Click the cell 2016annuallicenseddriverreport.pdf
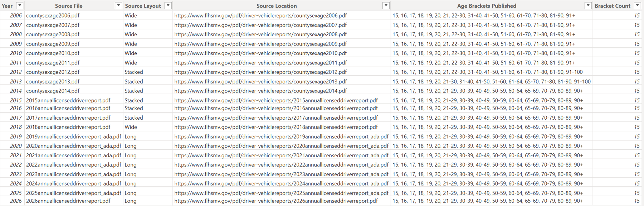Viewport: 644px width, 206px height. click(68, 108)
